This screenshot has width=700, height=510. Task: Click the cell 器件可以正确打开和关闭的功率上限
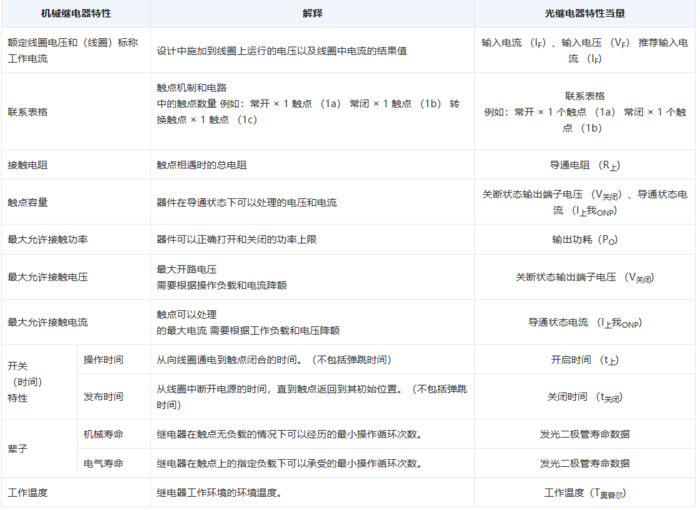click(312, 240)
